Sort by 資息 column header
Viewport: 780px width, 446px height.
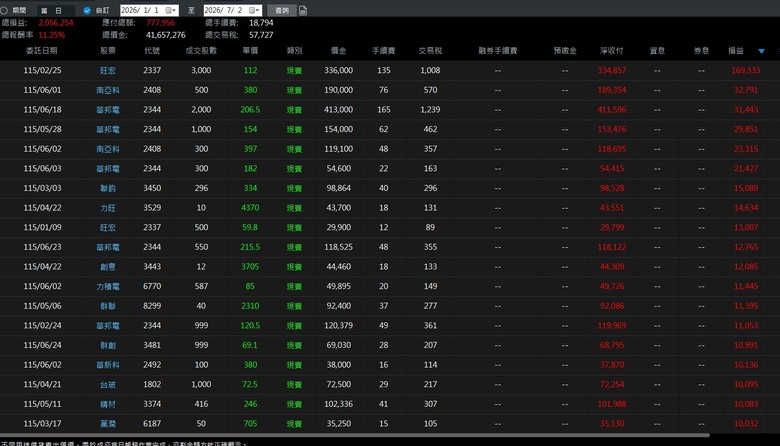point(657,51)
